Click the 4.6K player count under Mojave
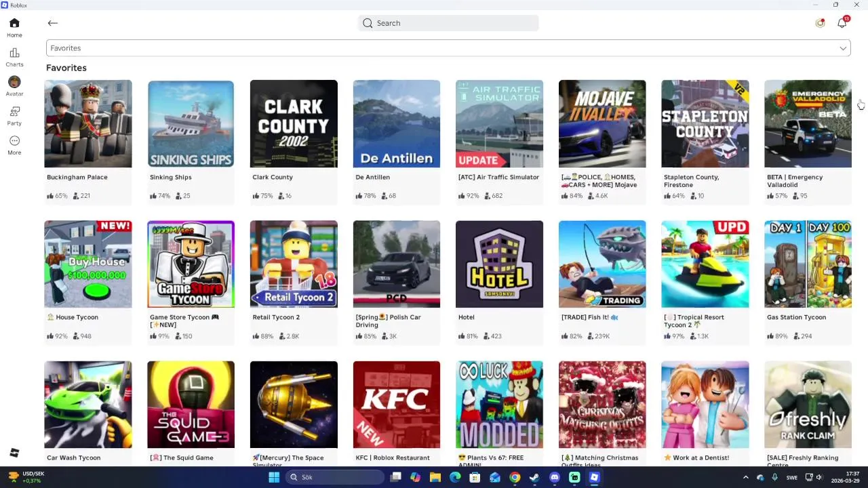 pos(597,196)
